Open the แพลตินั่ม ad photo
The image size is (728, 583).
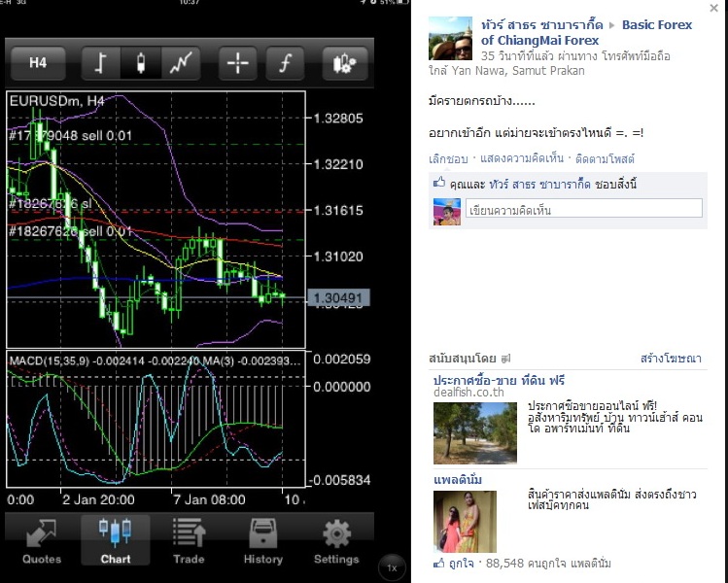(465, 521)
